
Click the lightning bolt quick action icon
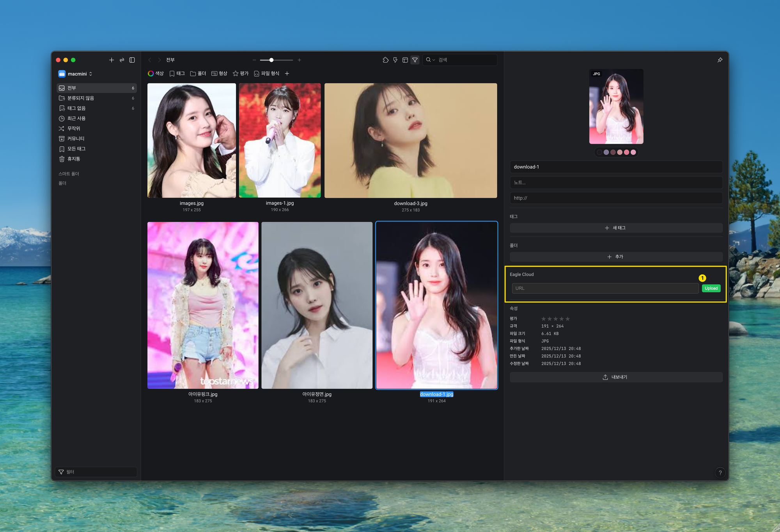tap(395, 60)
